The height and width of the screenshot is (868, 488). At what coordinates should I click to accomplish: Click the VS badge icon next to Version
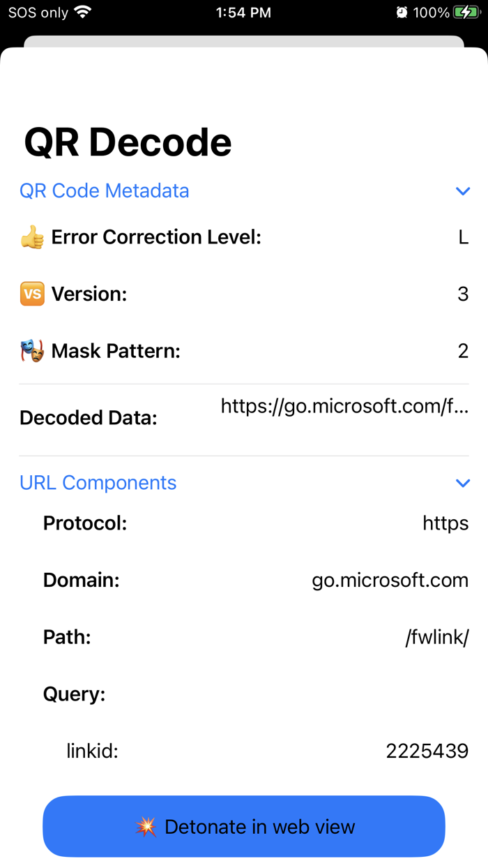(32, 294)
